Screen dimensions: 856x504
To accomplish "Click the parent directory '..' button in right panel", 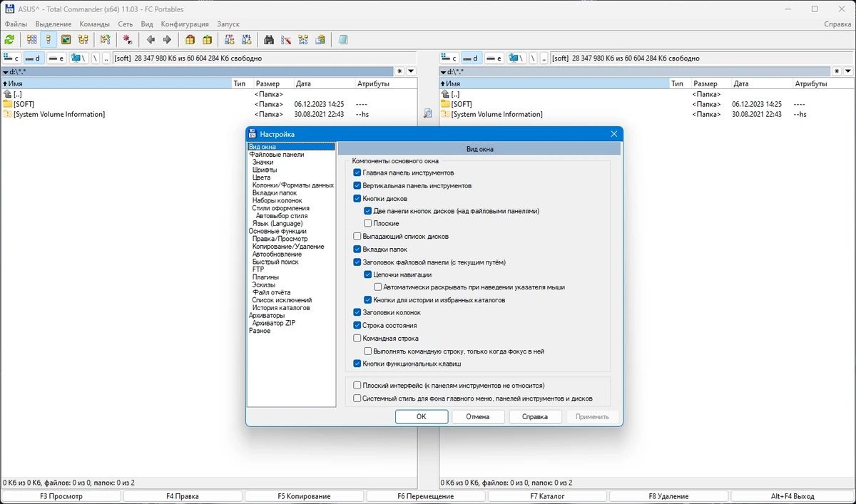I will coord(544,58).
